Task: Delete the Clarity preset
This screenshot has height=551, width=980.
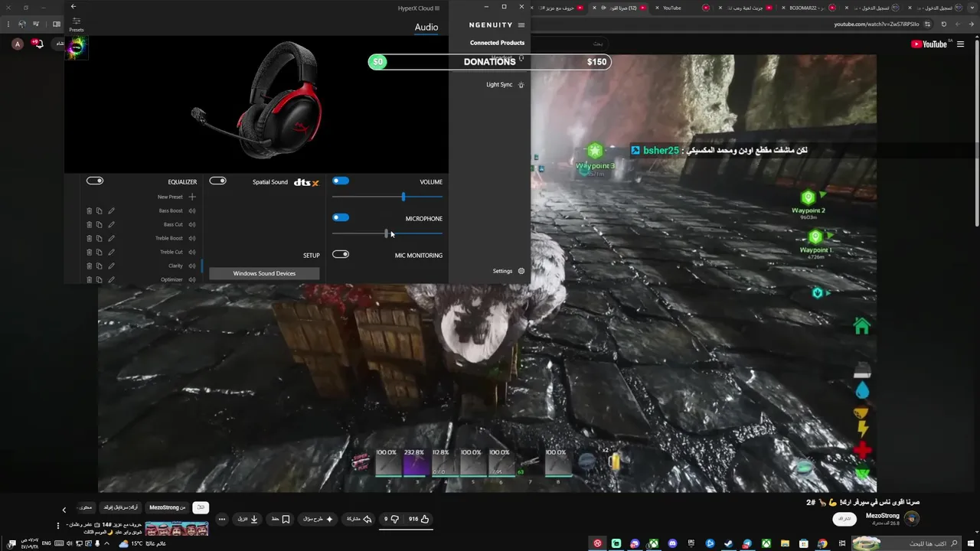Action: (x=89, y=266)
